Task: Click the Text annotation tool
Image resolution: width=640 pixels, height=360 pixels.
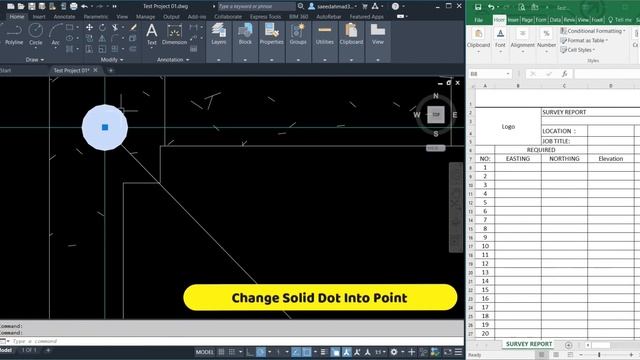Action: pos(151,34)
